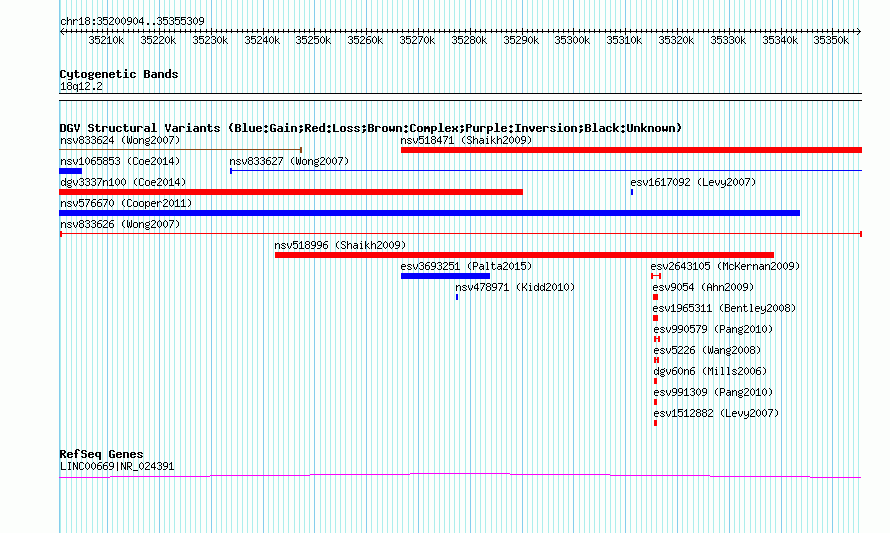890x533 pixels.
Task: Open the nsv833626 (Wong2007) label
Action: coord(120,224)
